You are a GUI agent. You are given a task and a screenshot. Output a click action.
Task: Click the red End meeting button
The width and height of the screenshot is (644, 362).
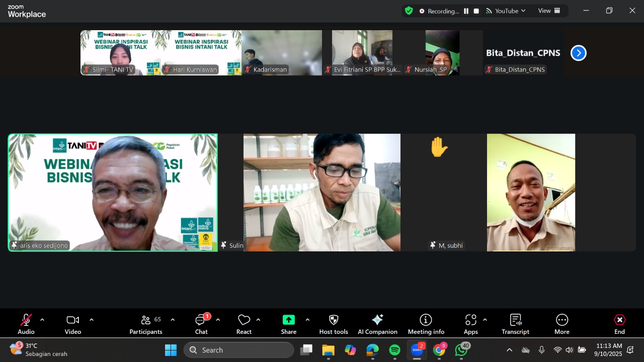click(619, 323)
